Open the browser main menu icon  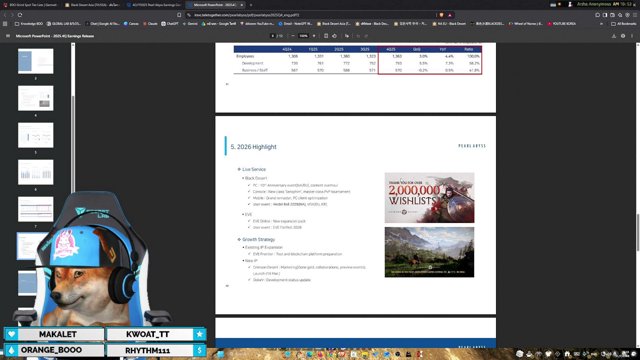635,15
